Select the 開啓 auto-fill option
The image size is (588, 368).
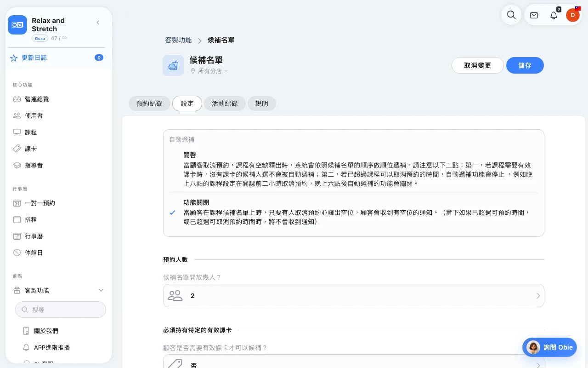[354, 169]
